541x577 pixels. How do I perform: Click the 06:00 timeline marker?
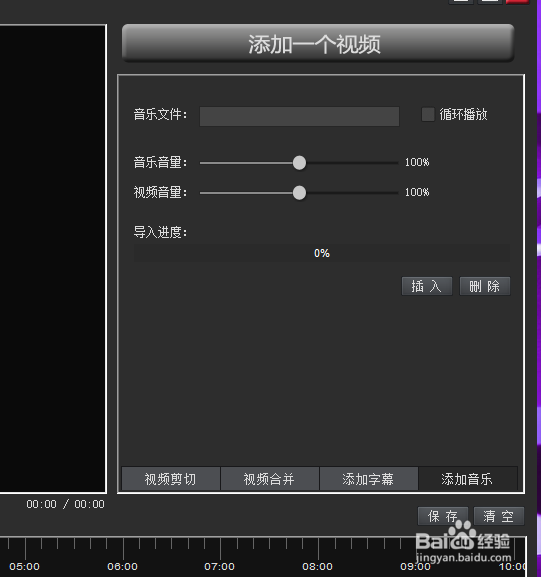123,566
